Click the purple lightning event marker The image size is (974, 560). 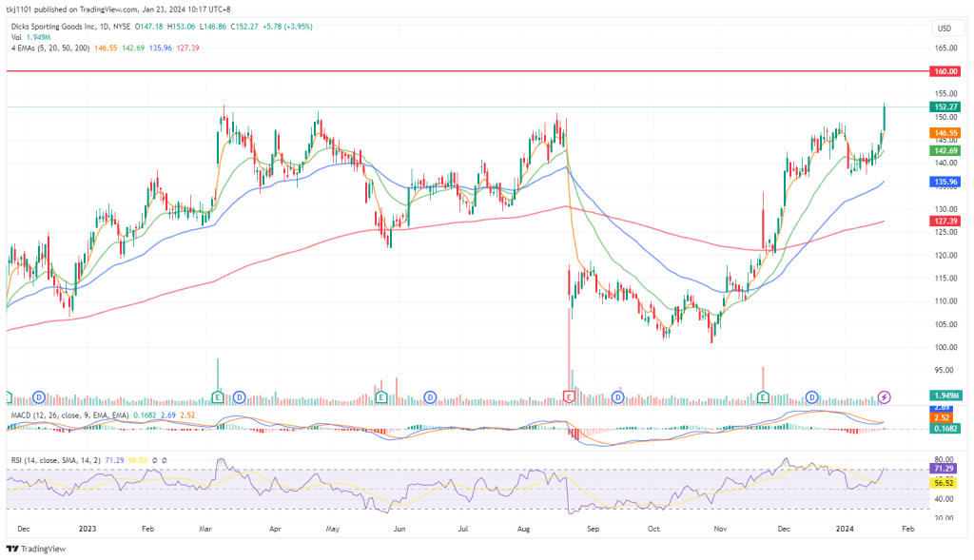coord(884,396)
